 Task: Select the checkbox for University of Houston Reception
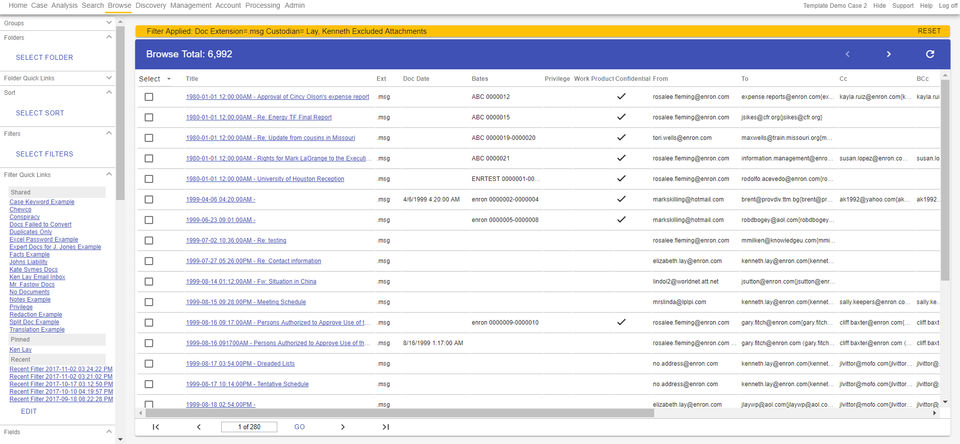149,179
